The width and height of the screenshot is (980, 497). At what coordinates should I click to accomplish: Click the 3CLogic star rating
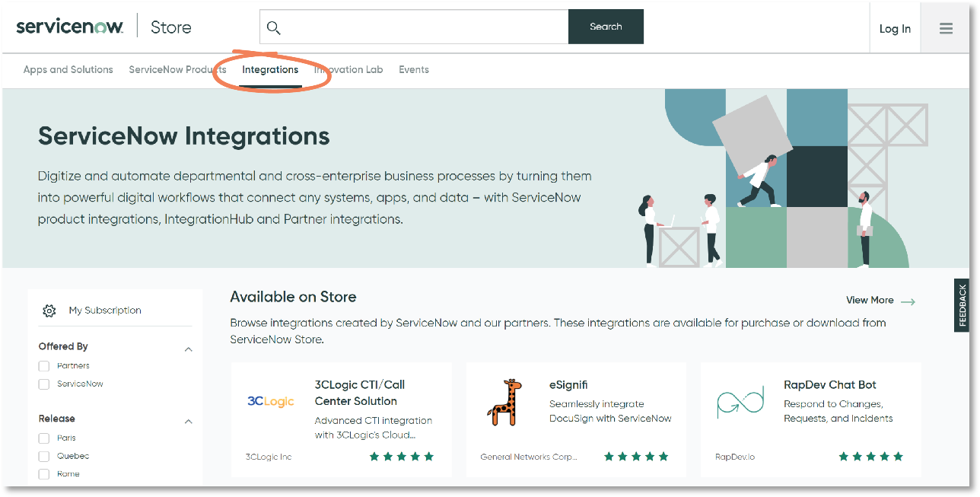pyautogui.click(x=402, y=457)
